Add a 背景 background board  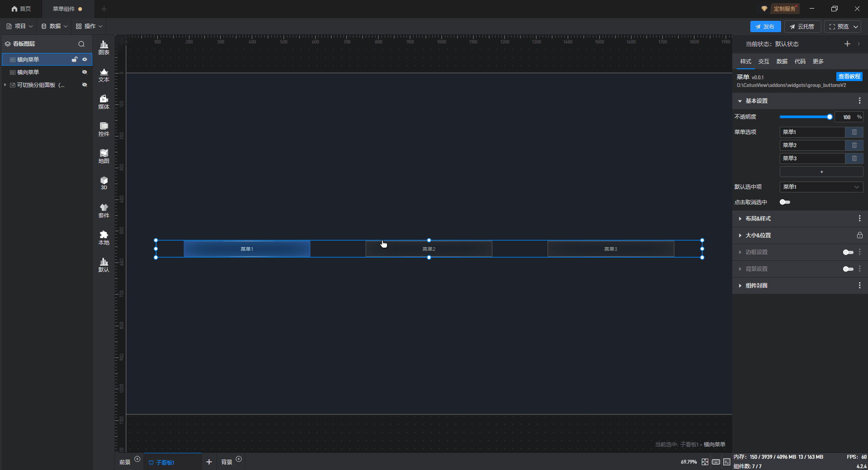[239, 459]
